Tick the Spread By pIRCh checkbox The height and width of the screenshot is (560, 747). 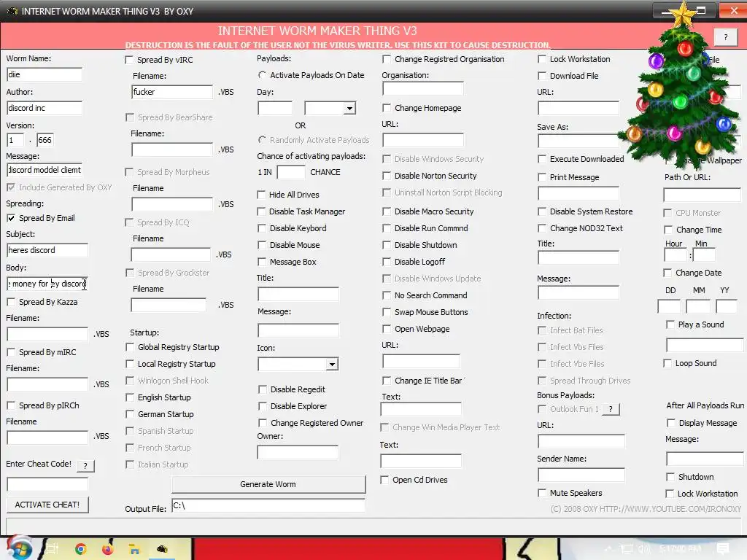[11, 405]
